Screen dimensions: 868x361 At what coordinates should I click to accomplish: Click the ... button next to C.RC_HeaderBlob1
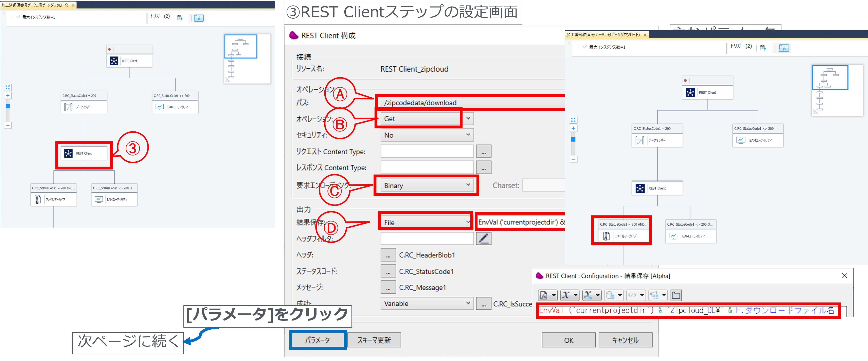[x=388, y=255]
